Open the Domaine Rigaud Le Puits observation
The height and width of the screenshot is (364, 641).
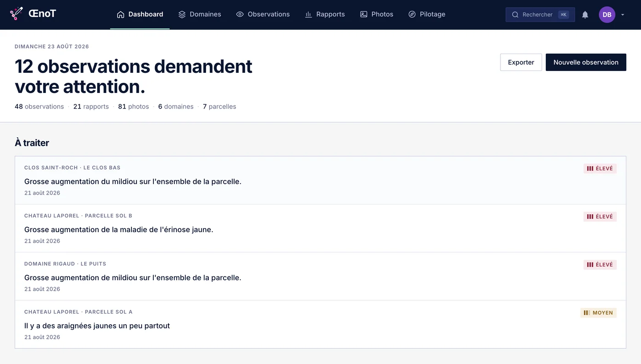pyautogui.click(x=320, y=277)
